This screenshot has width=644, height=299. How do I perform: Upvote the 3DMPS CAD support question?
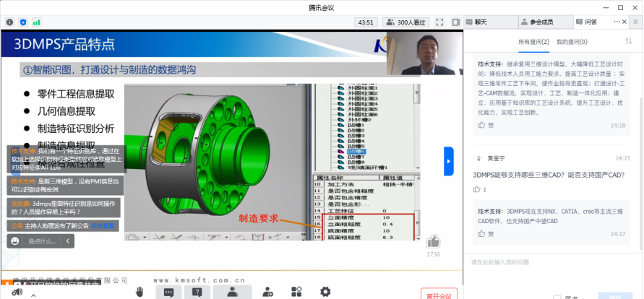477,189
